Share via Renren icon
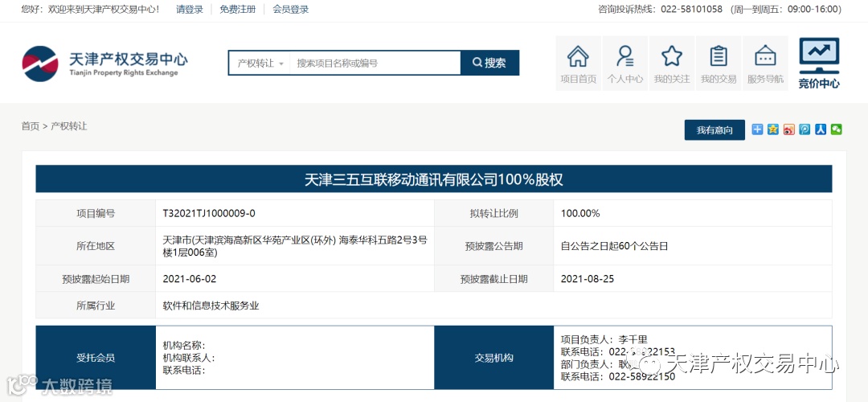Viewport: 868px width, 402px height. point(821,129)
